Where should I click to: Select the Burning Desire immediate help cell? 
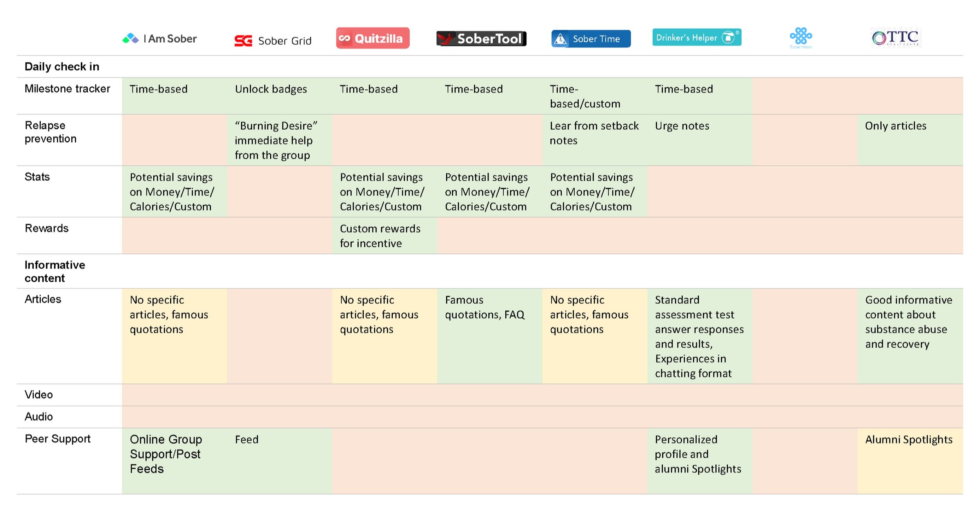click(x=279, y=140)
